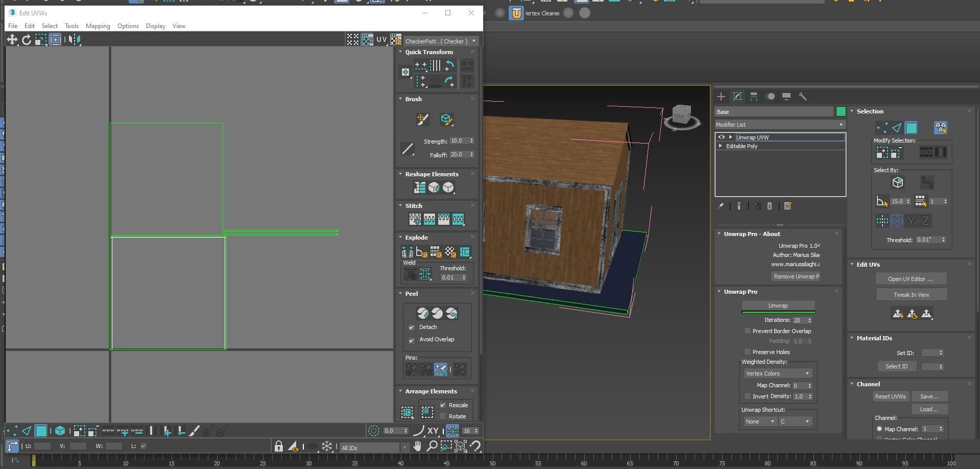Open the Mapping menu in Edit UVWs
Screen dimensions: 980x469
(x=98, y=26)
